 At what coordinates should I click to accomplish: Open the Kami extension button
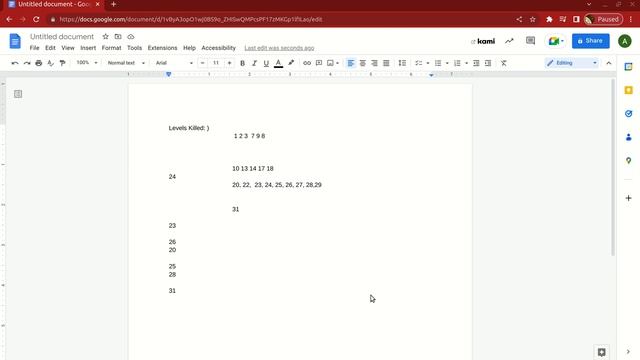click(483, 41)
